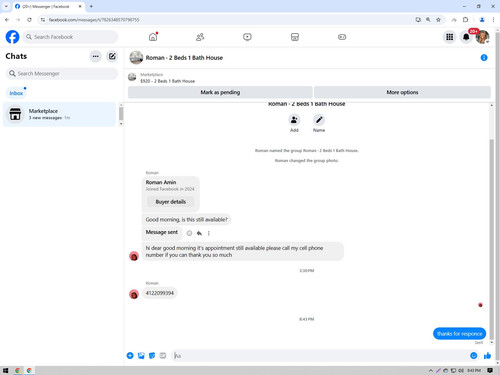Open the account profile picture menu
Viewport: 500px width, 375px height.
482,37
